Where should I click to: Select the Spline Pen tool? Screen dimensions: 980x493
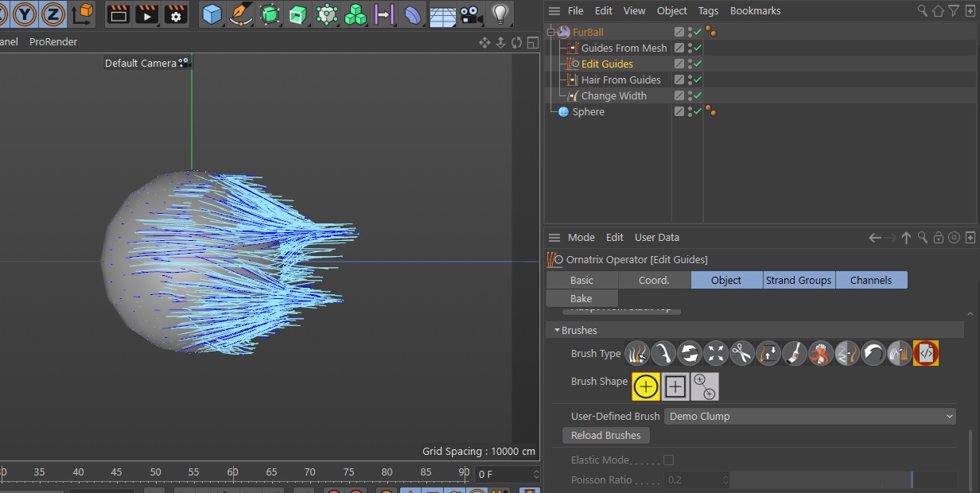(240, 14)
